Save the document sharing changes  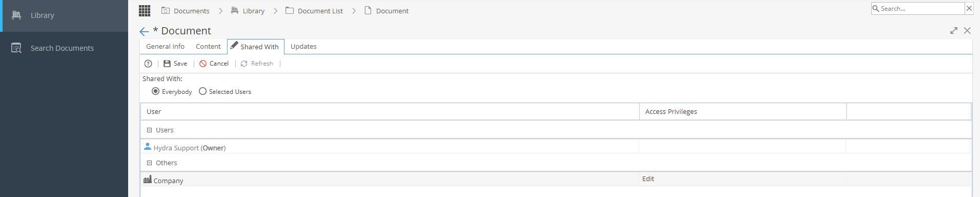pos(175,64)
